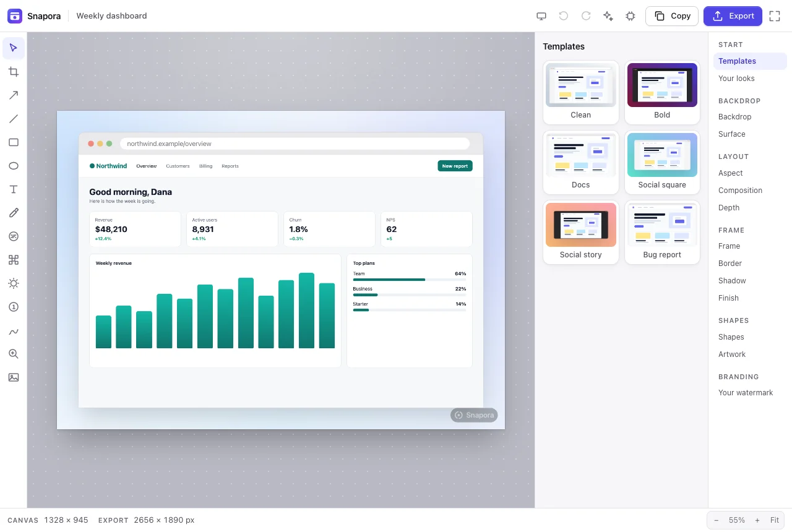
Task: Select the magnifier zoom tool
Action: pos(14,354)
